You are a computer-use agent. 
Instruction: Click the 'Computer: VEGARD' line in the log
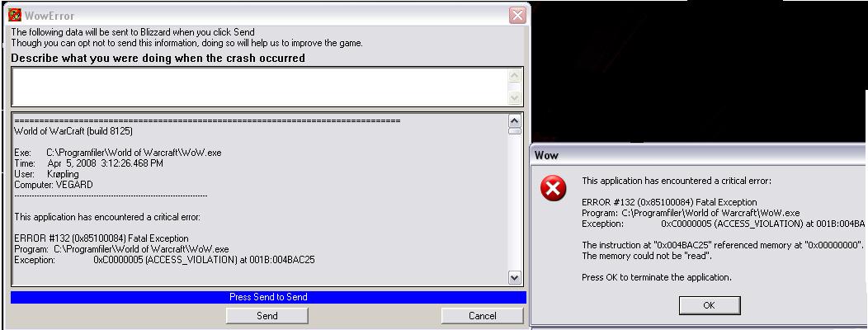(54, 185)
